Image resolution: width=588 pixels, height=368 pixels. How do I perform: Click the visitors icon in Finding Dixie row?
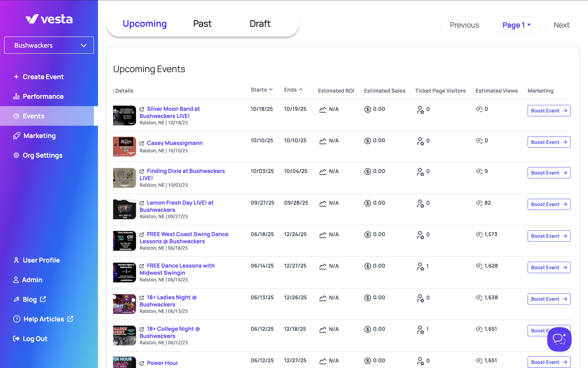[420, 172]
